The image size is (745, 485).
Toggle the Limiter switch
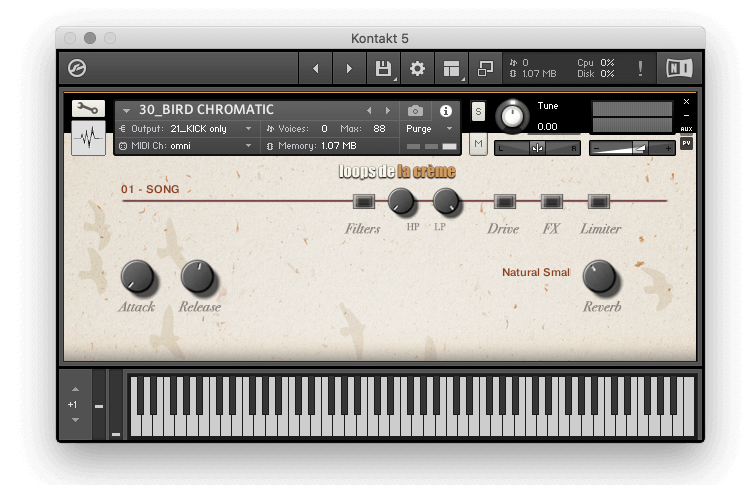[x=598, y=201]
